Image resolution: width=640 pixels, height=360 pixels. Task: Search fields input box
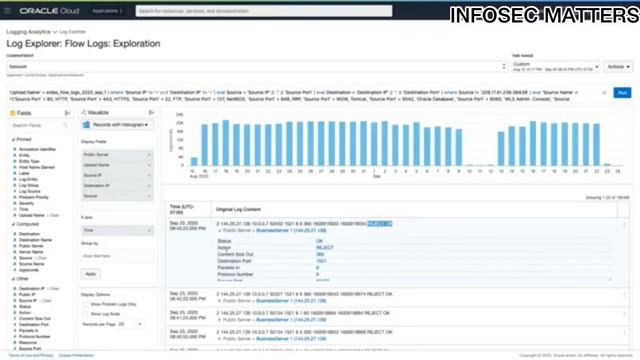[39, 125]
